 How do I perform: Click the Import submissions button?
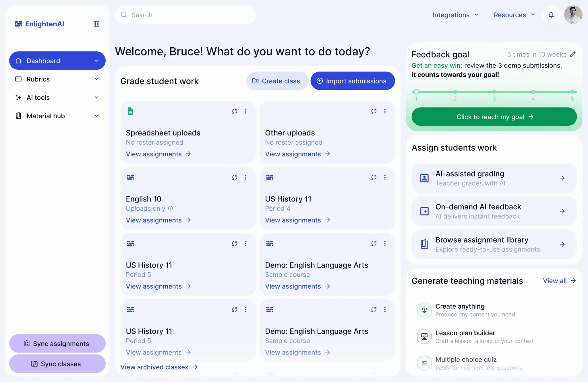(353, 81)
